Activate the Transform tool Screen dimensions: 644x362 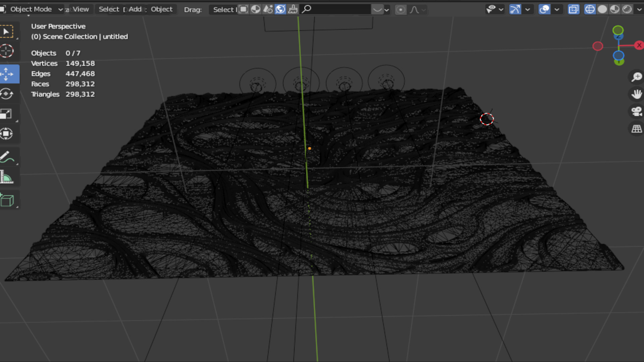point(7,134)
